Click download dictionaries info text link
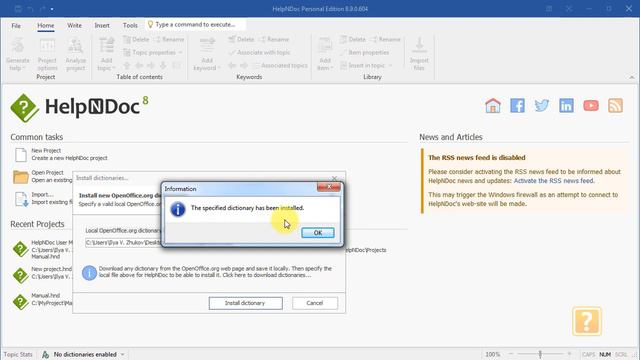The image size is (640, 360). point(267,276)
